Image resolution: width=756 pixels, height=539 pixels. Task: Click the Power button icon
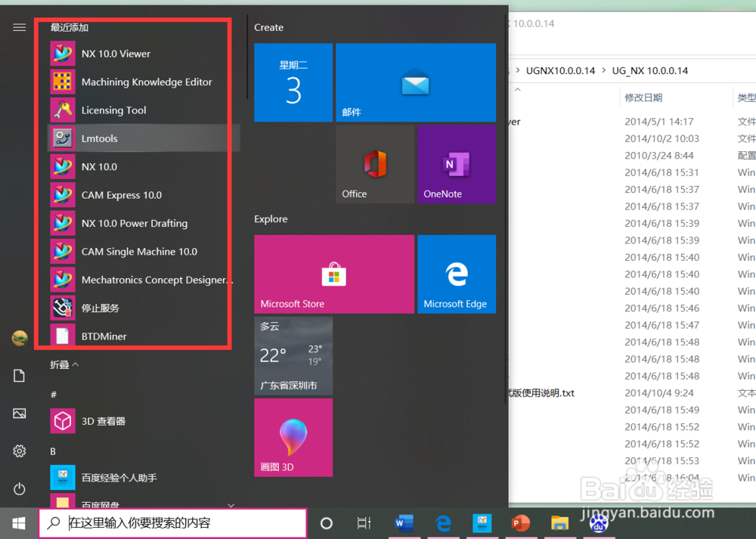coord(20,489)
